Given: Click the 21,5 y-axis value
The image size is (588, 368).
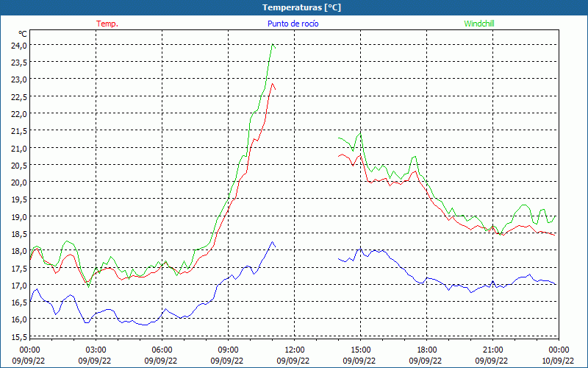Looking at the screenshot, I should click(19, 131).
